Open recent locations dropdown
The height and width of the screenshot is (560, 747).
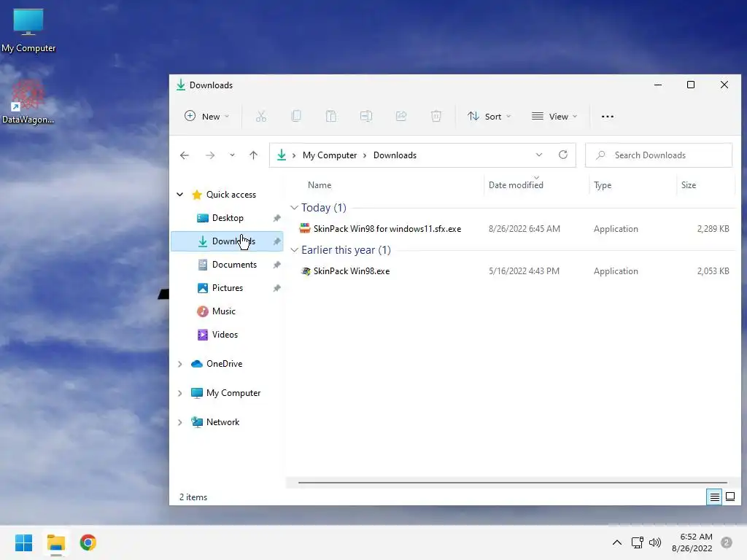click(x=232, y=155)
